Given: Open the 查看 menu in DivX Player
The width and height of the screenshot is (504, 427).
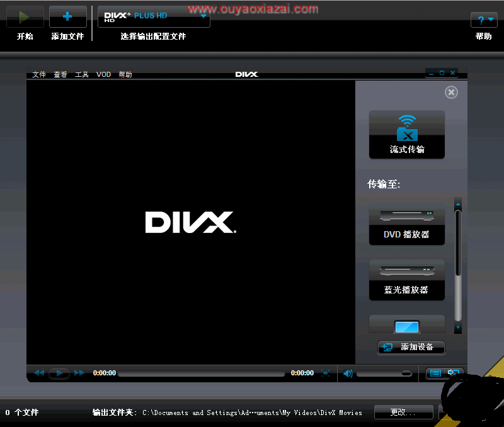Looking at the screenshot, I should (60, 74).
